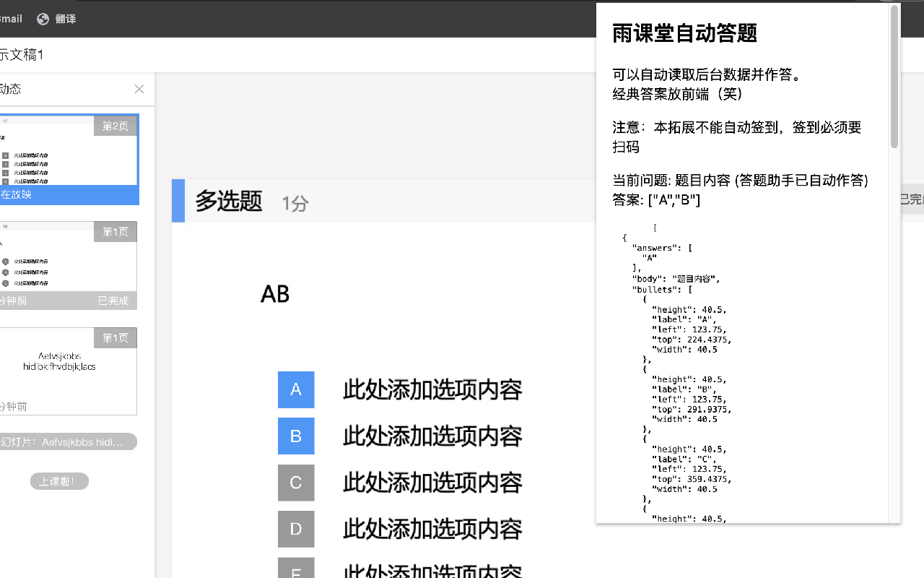Click option B text 此处添加选项内容
924x578 pixels.
pos(432,436)
